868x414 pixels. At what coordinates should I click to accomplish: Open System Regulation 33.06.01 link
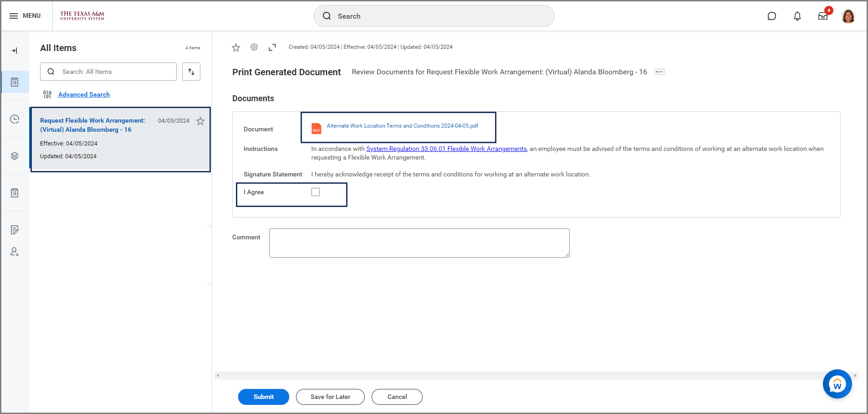tap(446, 149)
